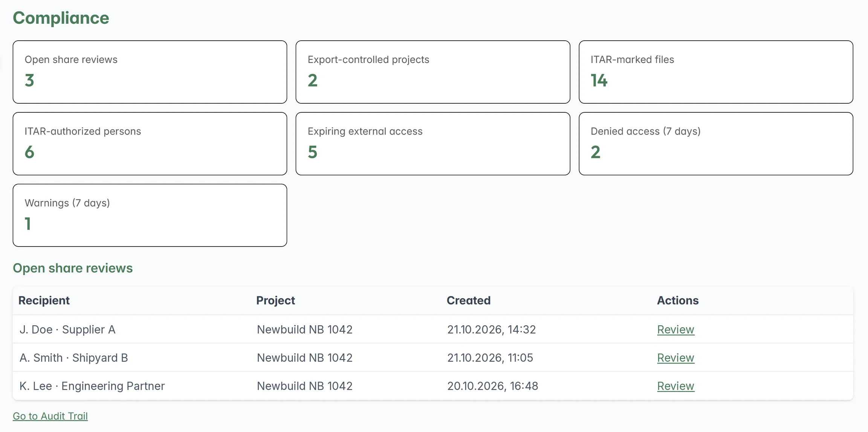Select the Denied access (7 days) card
Image resolution: width=868 pixels, height=432 pixels.
[x=716, y=144]
